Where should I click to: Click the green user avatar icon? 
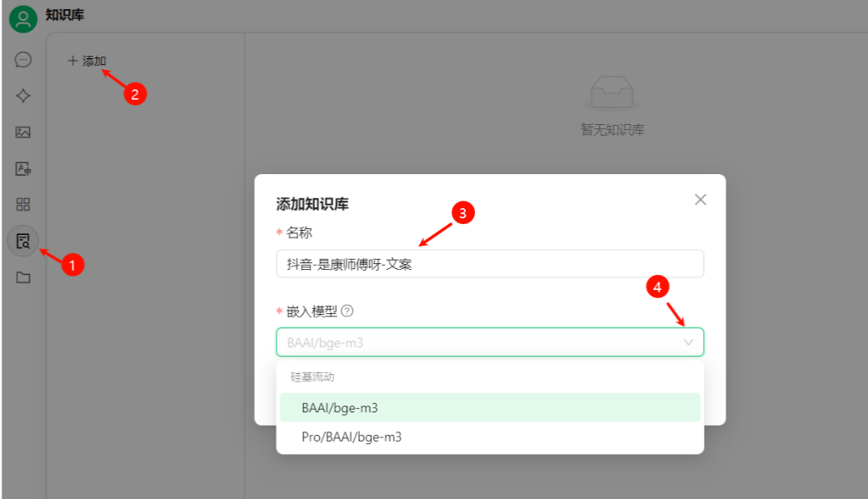click(x=23, y=18)
